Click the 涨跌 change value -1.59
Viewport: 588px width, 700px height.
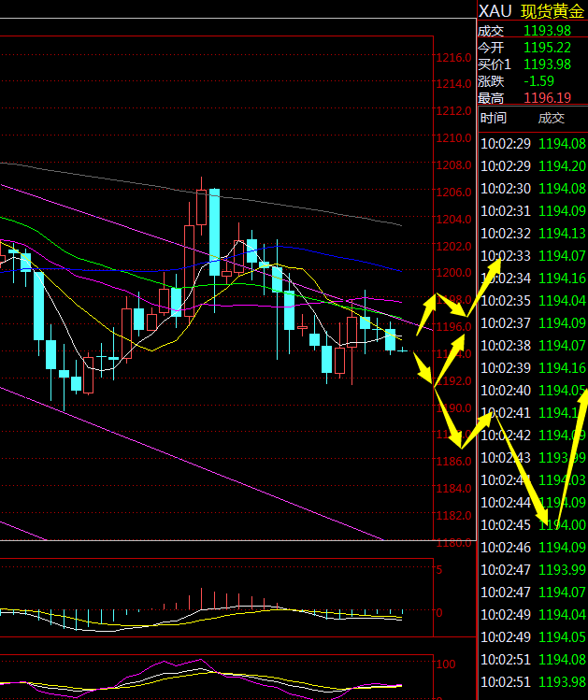pos(538,81)
